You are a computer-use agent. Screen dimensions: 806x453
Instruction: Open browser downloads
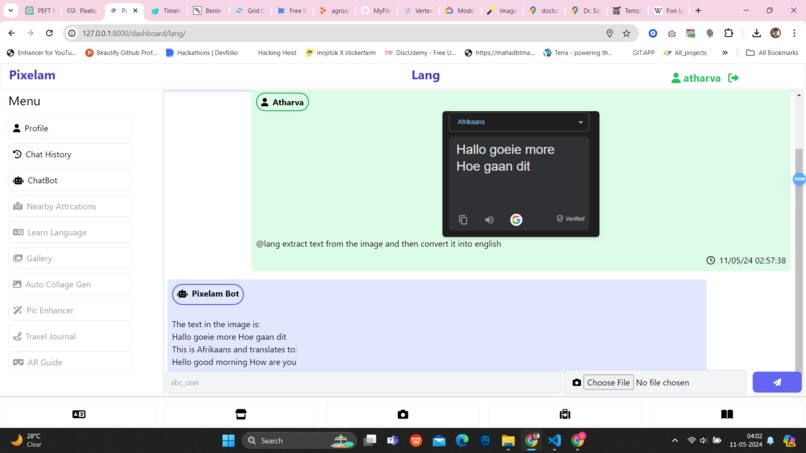coord(756,33)
